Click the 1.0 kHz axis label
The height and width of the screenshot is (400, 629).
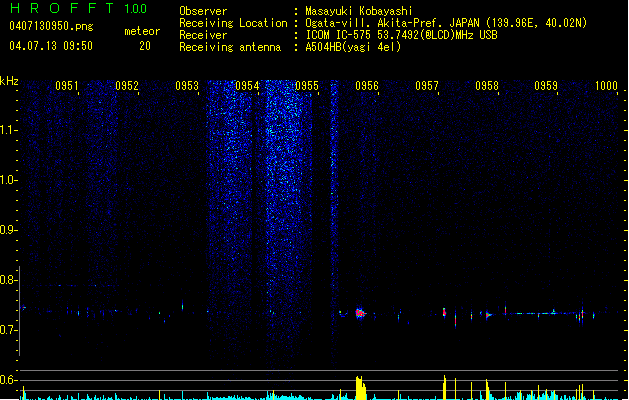click(x=8, y=180)
